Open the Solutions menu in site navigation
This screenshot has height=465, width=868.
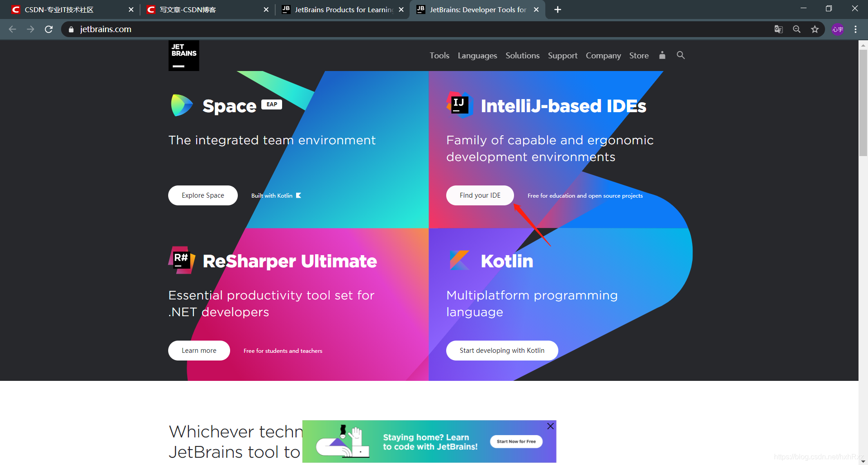[523, 56]
